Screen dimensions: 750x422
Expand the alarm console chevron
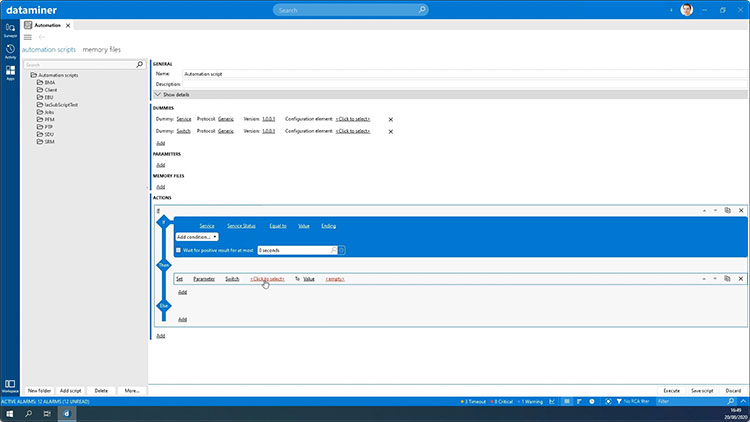pyautogui.click(x=743, y=401)
